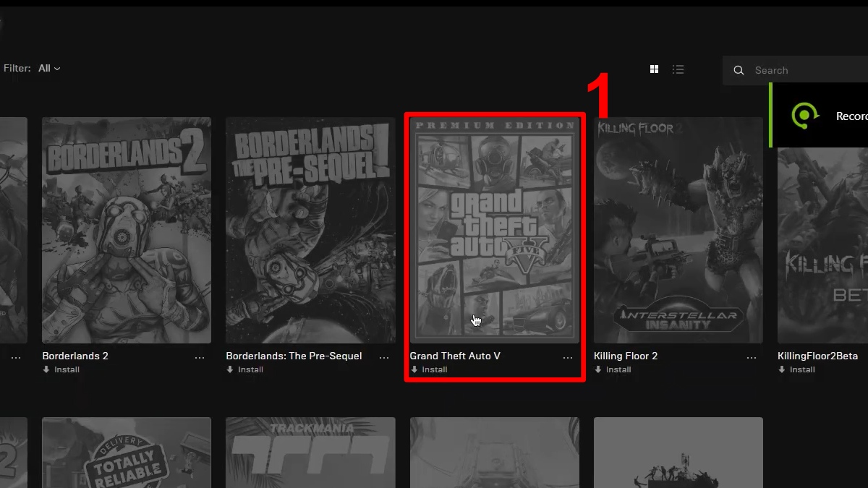Viewport: 868px width, 488px height.
Task: Install Borderlands 2
Action: [61, 369]
